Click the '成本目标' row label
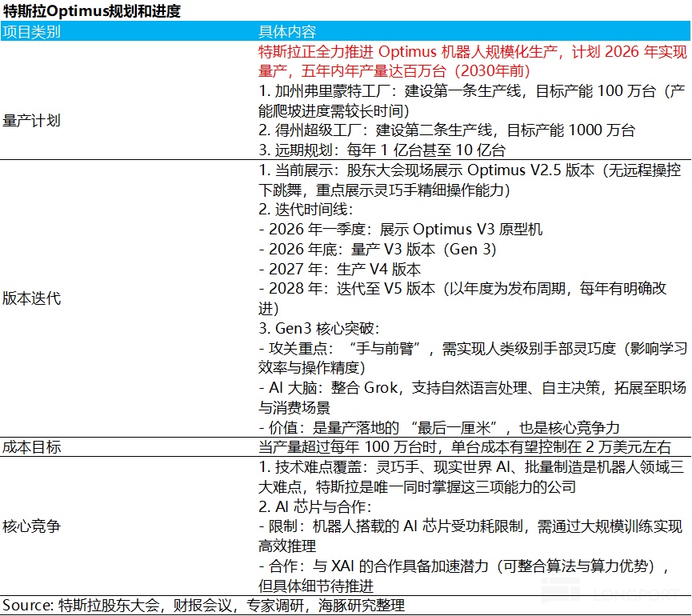 (32, 447)
